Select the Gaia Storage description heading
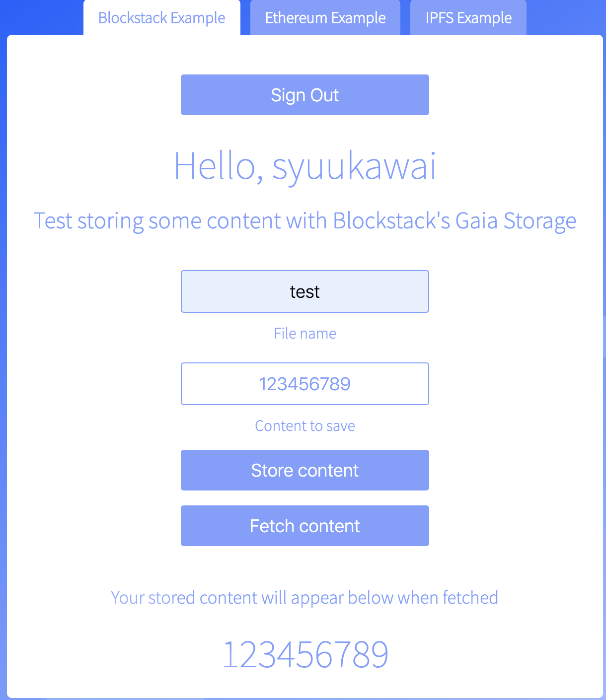The width and height of the screenshot is (606, 700). pyautogui.click(x=304, y=220)
